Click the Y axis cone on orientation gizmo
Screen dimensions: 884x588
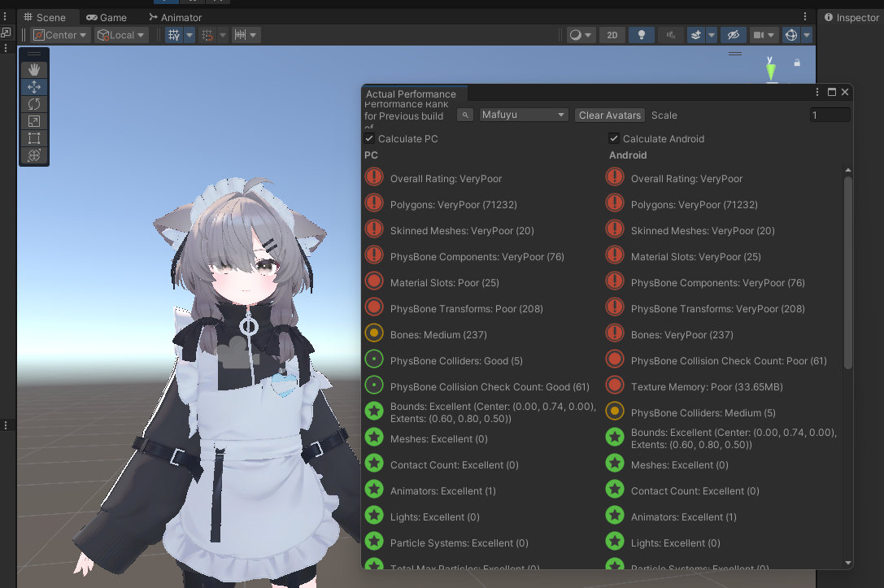click(x=770, y=71)
